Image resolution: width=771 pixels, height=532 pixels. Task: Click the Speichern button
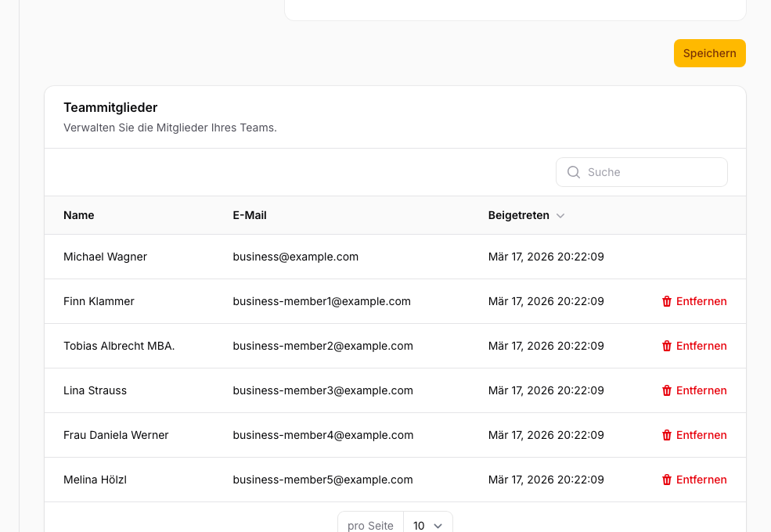709,53
